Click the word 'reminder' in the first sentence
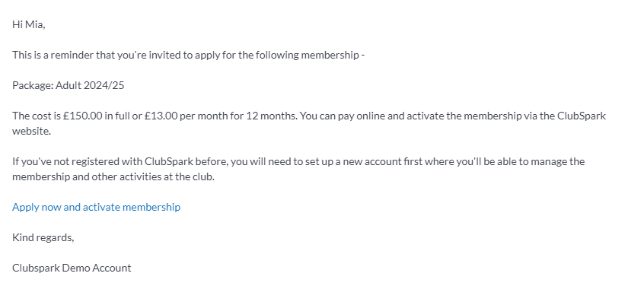Image resolution: width=644 pixels, height=305 pixels. click(x=69, y=55)
